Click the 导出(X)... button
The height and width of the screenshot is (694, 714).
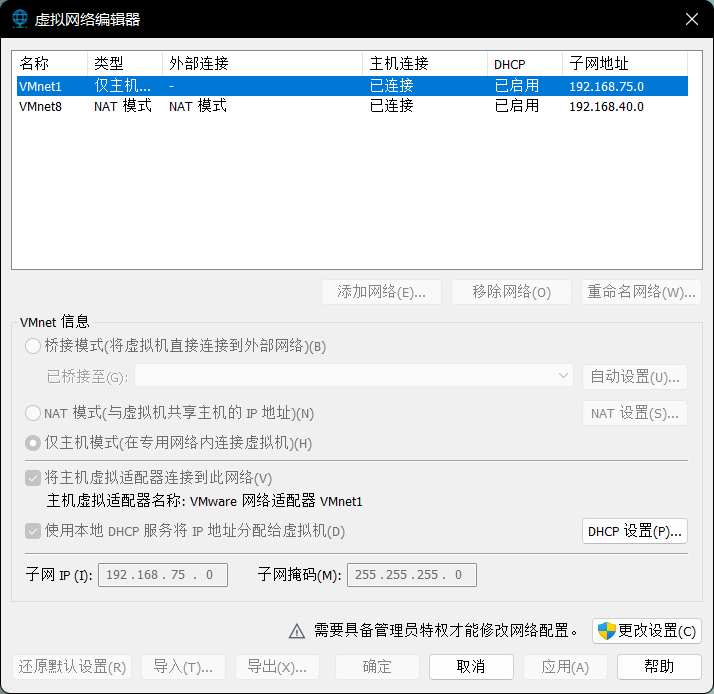point(277,667)
